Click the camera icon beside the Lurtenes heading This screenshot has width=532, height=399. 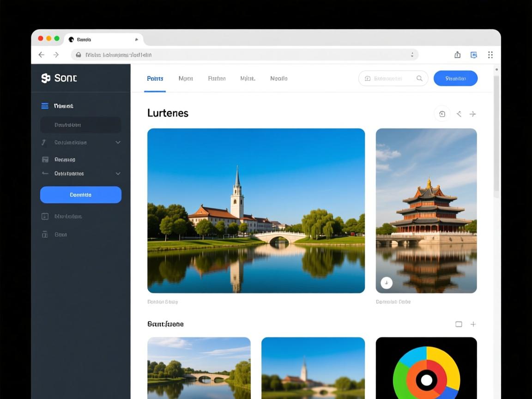[442, 114]
